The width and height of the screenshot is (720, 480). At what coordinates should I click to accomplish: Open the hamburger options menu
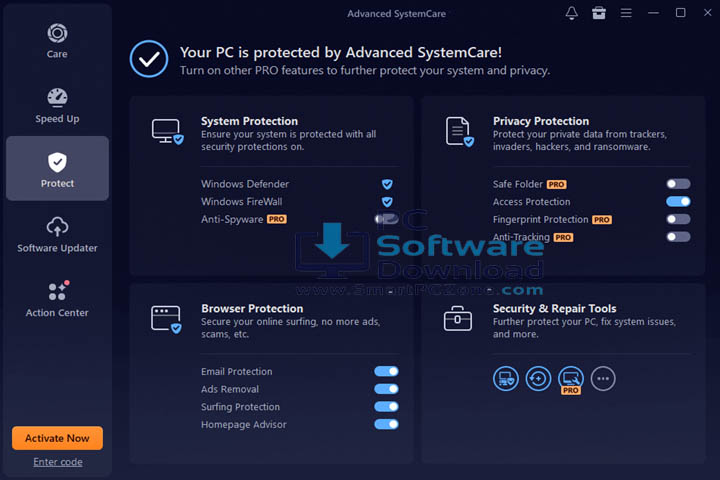click(x=626, y=13)
